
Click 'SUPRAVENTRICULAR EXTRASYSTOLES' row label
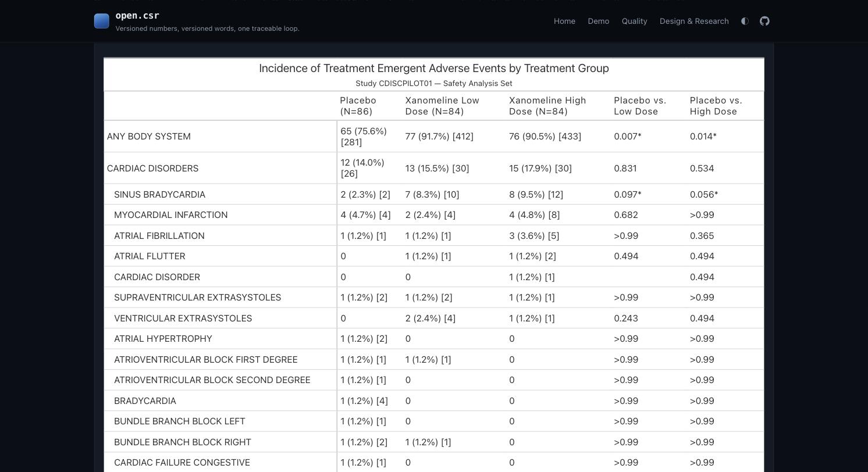(x=198, y=298)
